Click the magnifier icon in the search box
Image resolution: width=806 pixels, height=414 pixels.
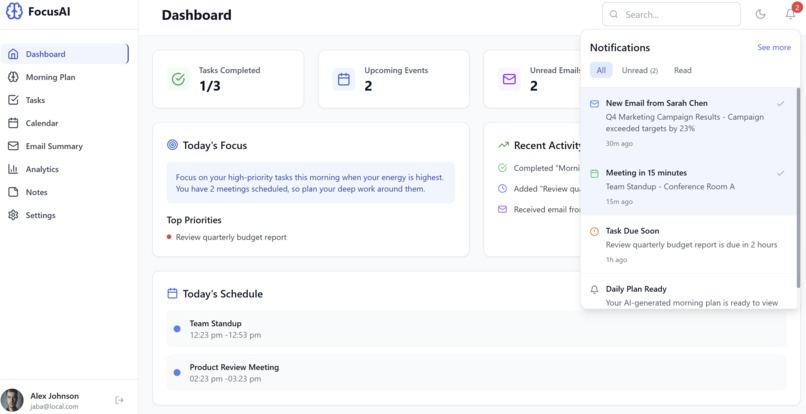[613, 14]
